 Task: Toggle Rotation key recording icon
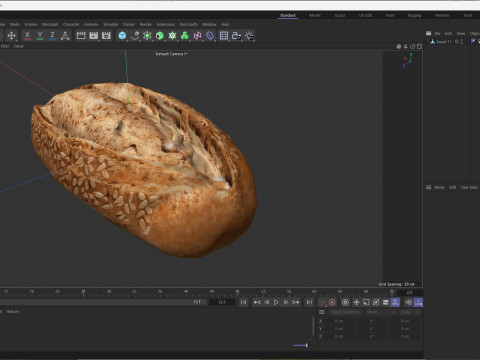[x=376, y=302]
